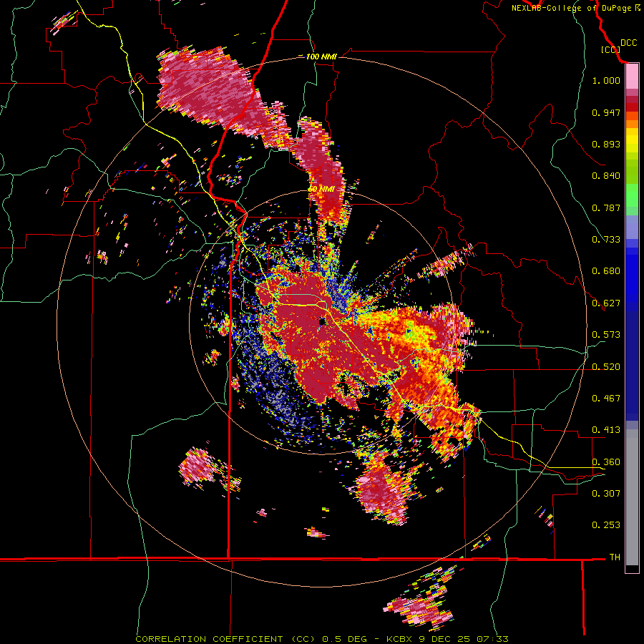
Task: Click the 0.360 legend value
Action: 606,462
